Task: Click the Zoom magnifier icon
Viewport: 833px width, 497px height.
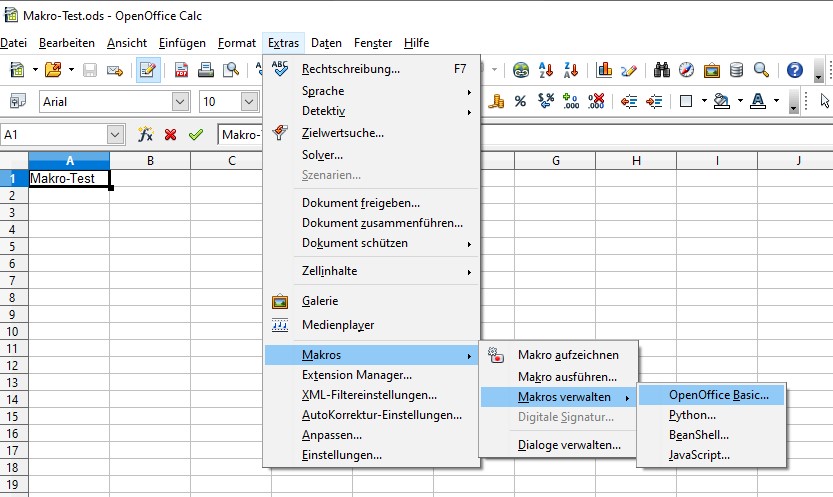Action: click(761, 70)
